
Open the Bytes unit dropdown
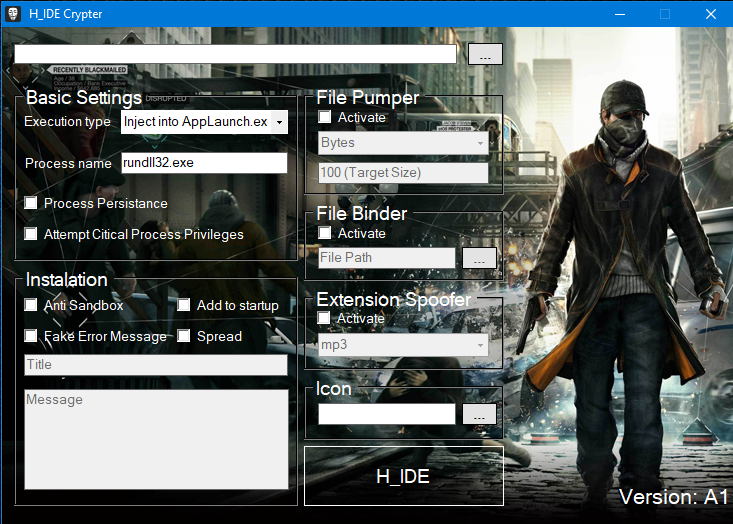tap(403, 143)
